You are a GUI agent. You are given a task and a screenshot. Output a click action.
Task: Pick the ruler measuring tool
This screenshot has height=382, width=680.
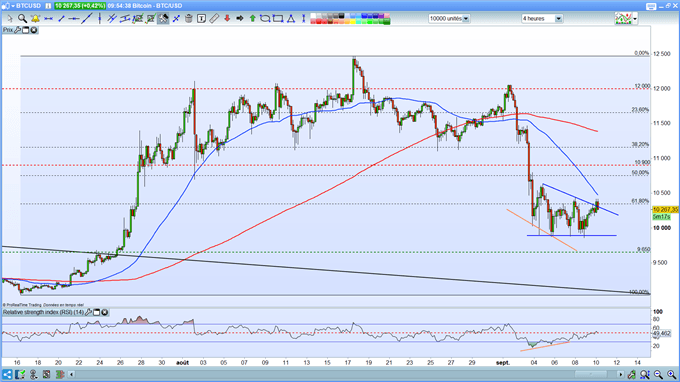[214, 18]
